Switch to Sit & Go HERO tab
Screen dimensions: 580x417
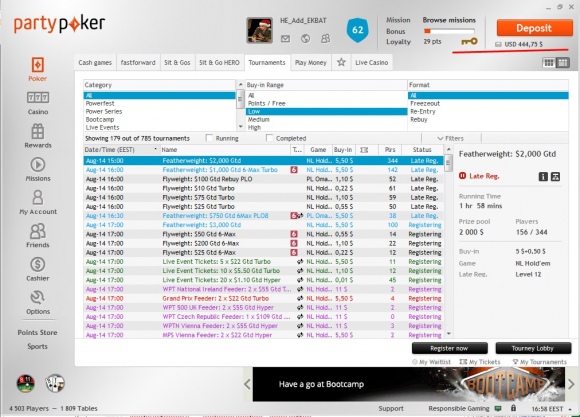[219, 62]
